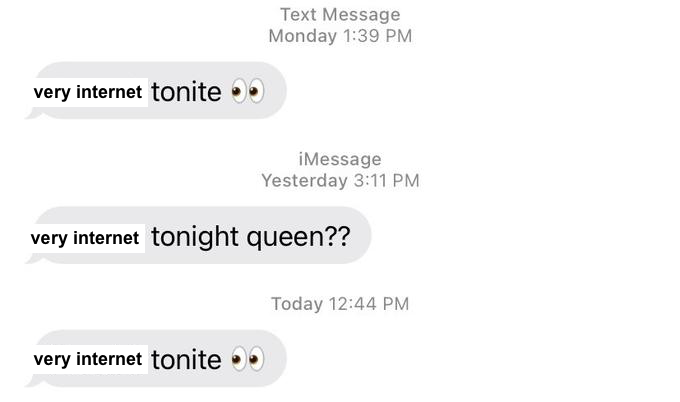Viewport: 680px width, 402px height.
Task: Click "very internet" label in Monday's bubble
Action: pyautogui.click(x=88, y=92)
